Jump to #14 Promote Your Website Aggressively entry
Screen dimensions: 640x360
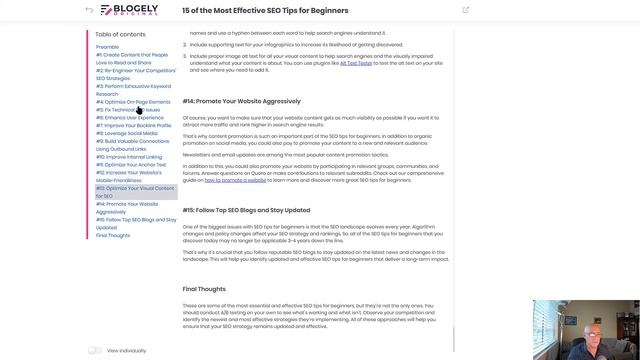pyautogui.click(x=127, y=208)
